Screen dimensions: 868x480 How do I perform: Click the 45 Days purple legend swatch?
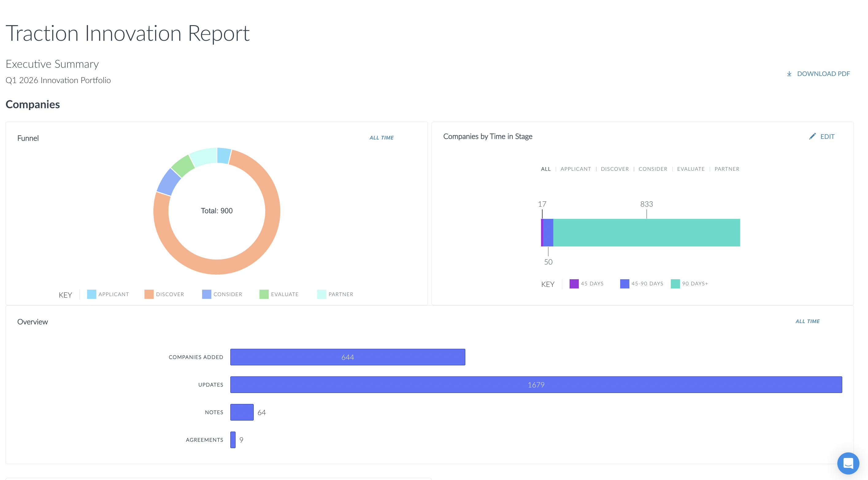tap(574, 284)
